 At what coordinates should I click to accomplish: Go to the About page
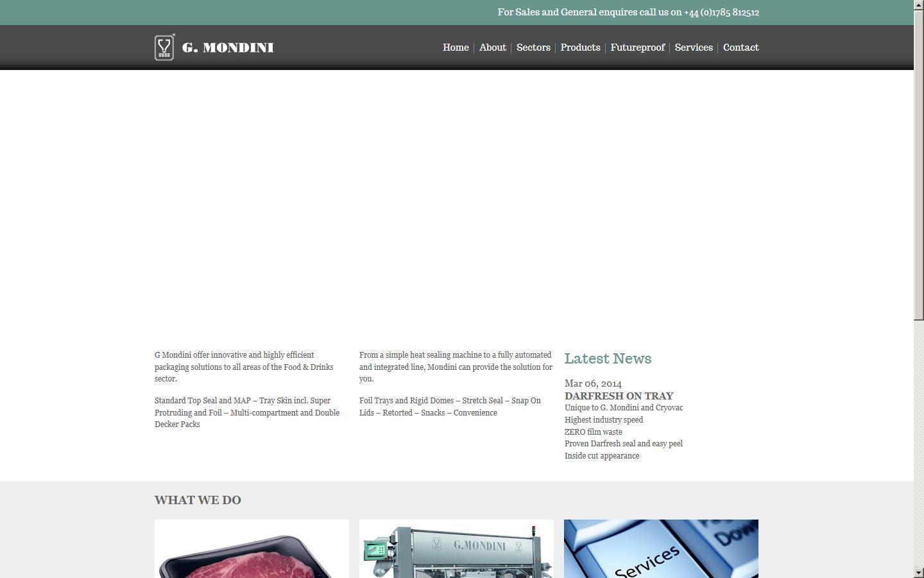coord(492,48)
